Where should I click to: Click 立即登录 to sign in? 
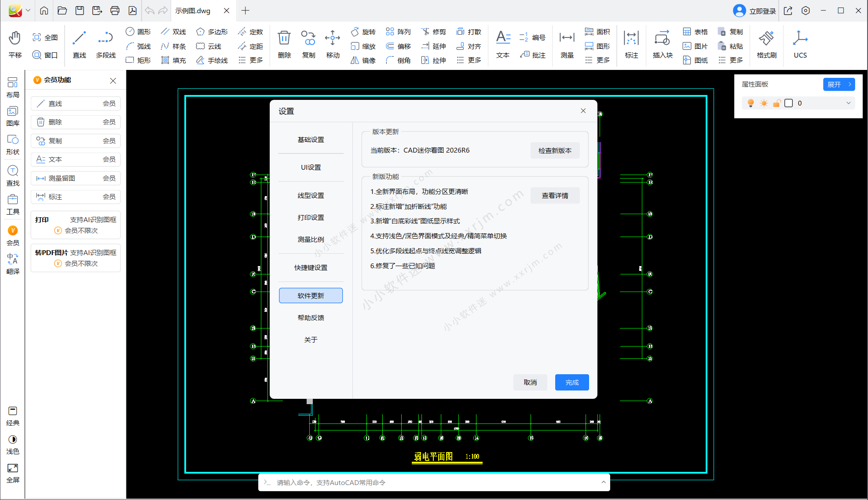pos(754,11)
